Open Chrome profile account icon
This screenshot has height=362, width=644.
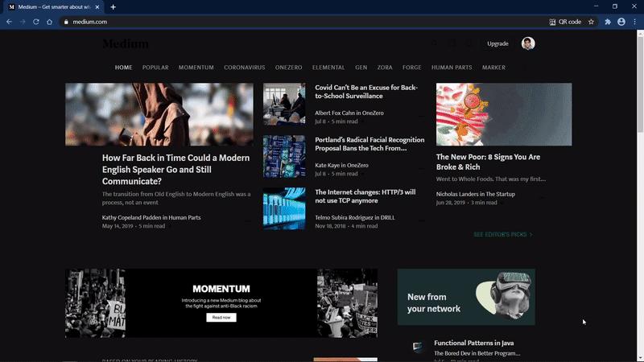(x=621, y=22)
